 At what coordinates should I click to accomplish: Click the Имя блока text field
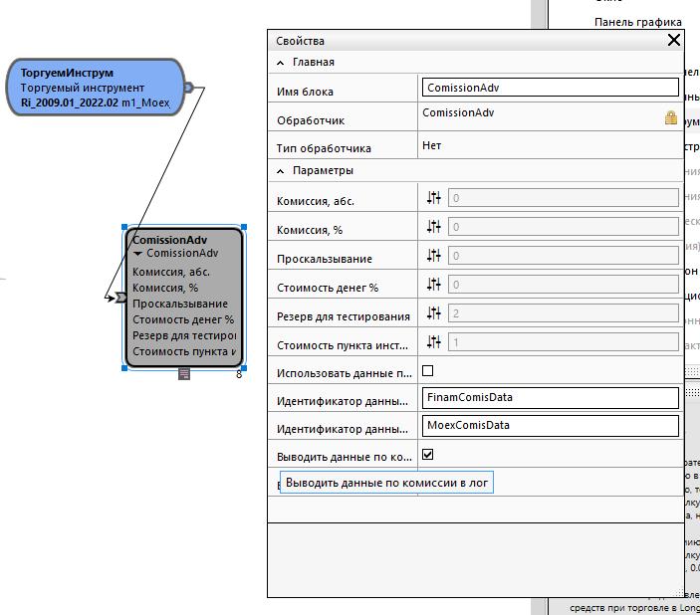pos(550,88)
